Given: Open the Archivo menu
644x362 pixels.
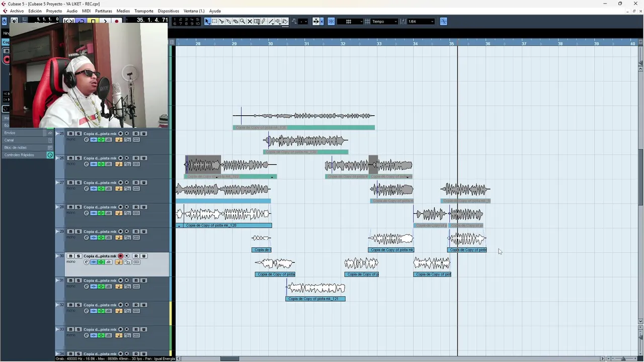Looking at the screenshot, I should pyautogui.click(x=17, y=11).
